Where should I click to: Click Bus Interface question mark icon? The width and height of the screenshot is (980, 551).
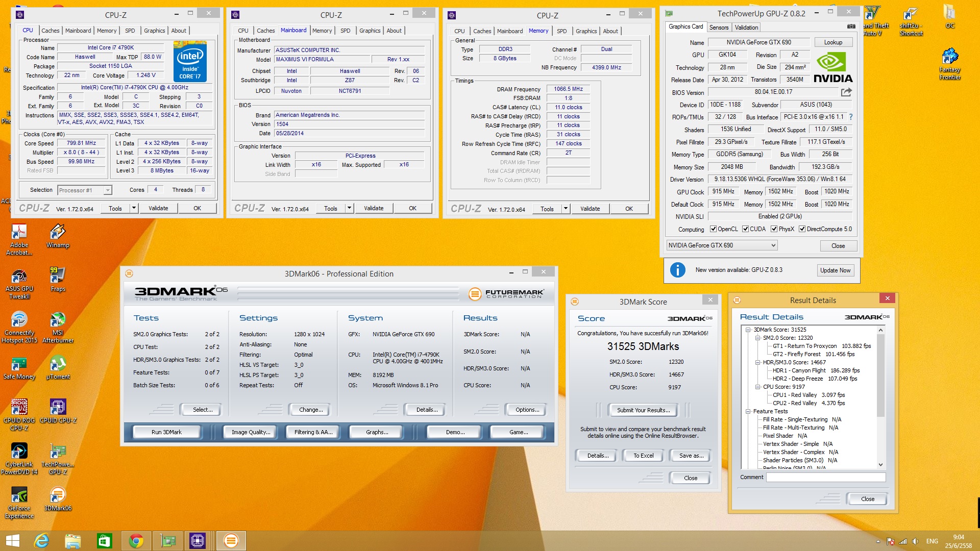[x=851, y=117]
